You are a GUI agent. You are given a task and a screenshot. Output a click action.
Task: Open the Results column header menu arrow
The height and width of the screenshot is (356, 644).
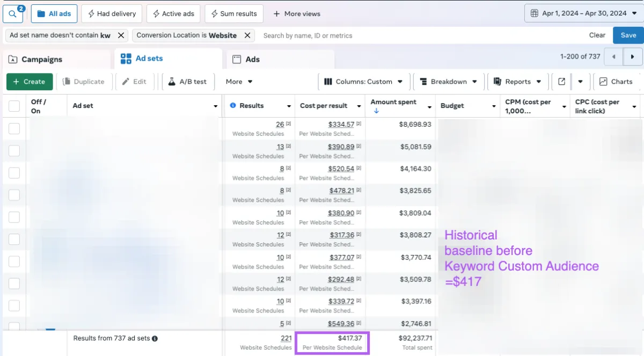[x=289, y=106]
